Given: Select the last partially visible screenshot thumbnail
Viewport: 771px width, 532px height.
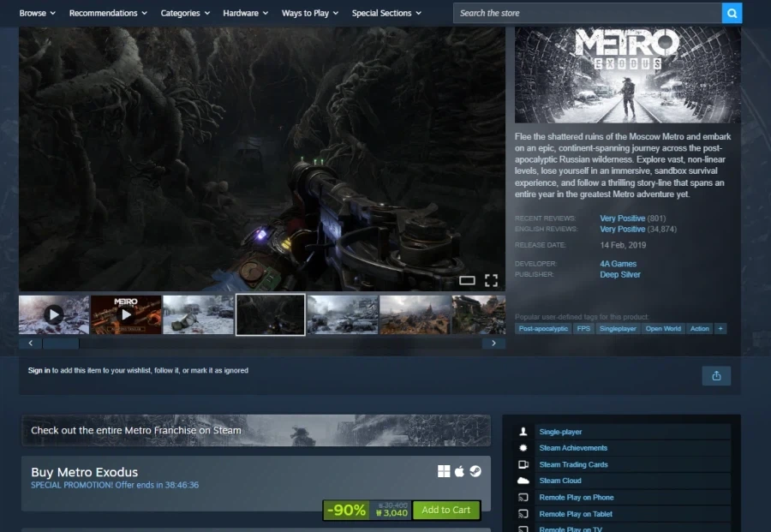Looking at the screenshot, I should (x=478, y=314).
